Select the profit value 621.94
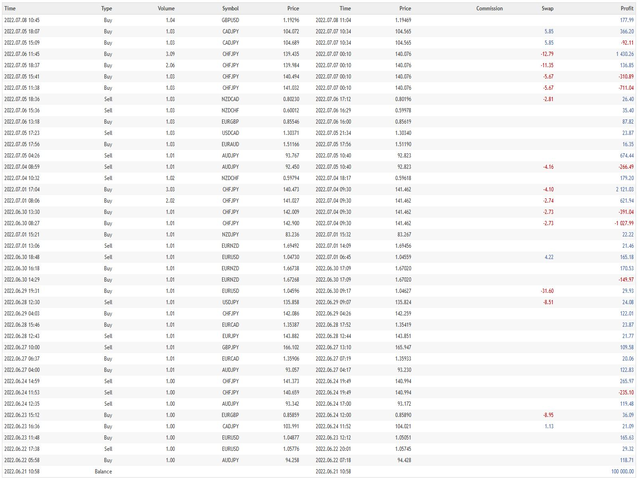Screen dimensions: 640x480 [x=627, y=201]
